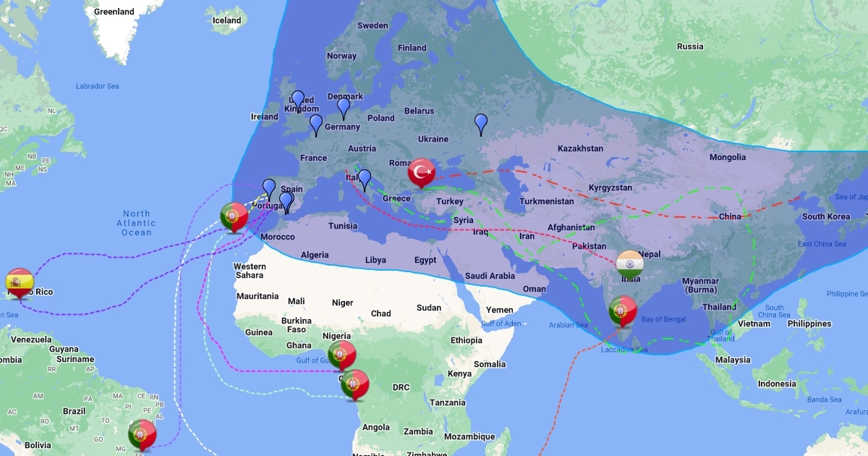
Task: Click the Malaysia label
Action: pyautogui.click(x=732, y=360)
